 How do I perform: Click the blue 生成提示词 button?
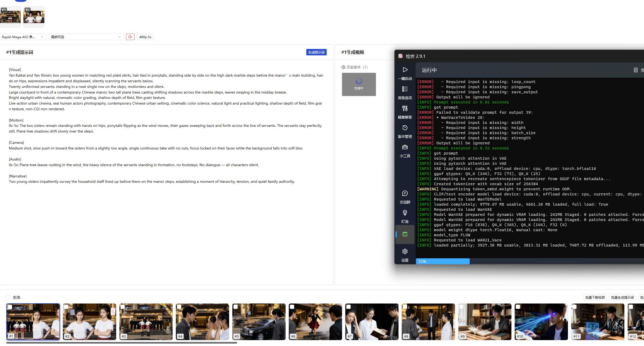coord(316,52)
